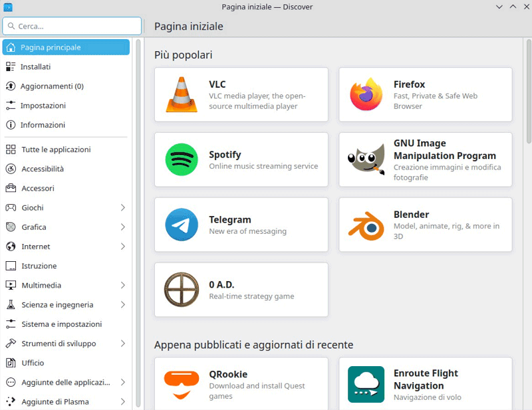The height and width of the screenshot is (410, 532).
Task: Expand the Aggiunte delle applicazioni chevron
Action: (123, 382)
